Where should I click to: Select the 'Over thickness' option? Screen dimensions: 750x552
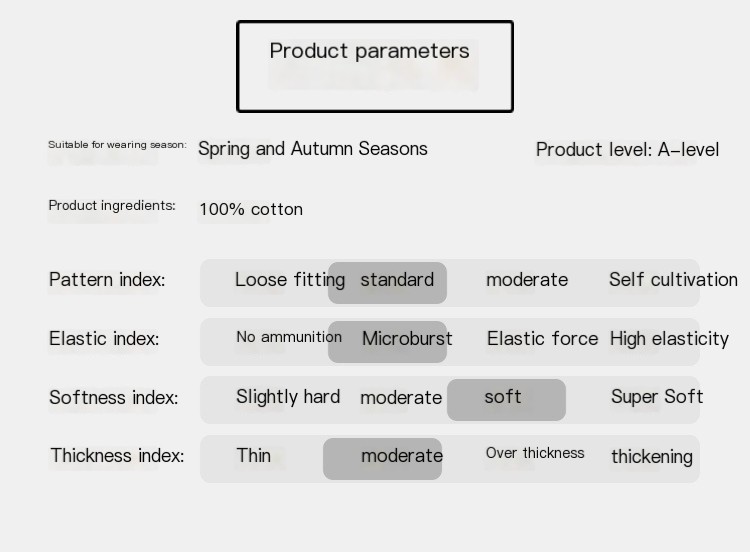click(x=535, y=453)
